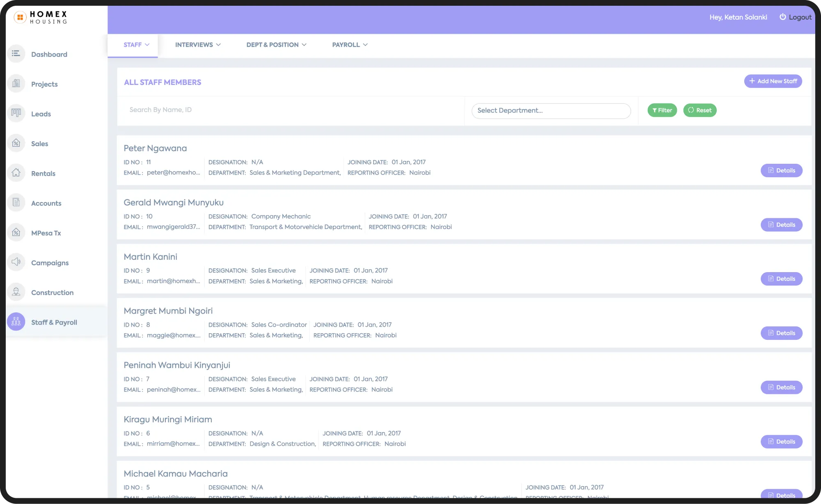Click the Reset button

coord(700,110)
